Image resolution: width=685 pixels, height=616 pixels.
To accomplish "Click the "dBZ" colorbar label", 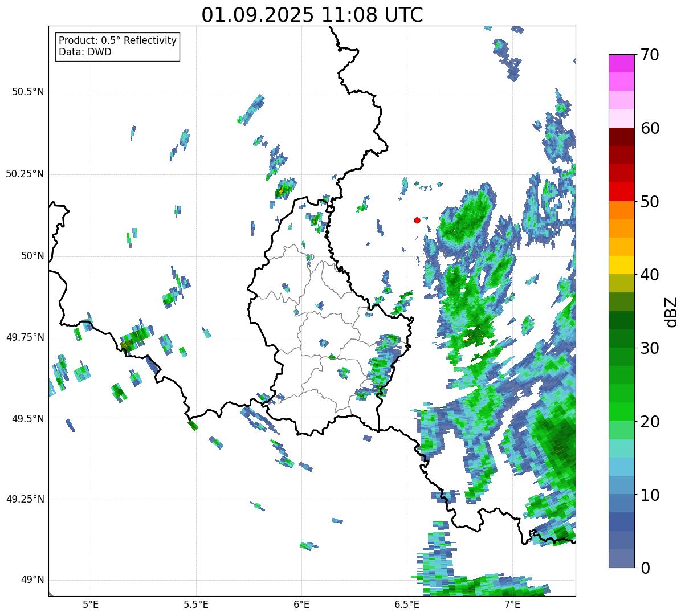I will click(671, 312).
